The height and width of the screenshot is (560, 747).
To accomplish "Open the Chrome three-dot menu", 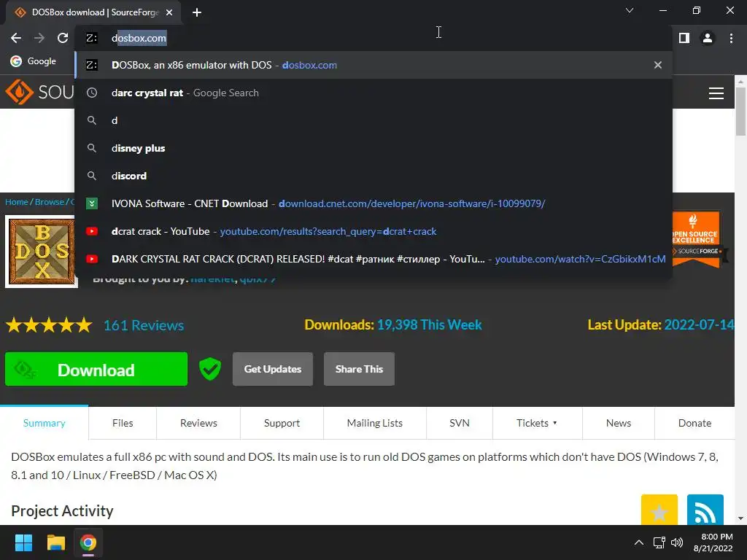I will click(731, 38).
